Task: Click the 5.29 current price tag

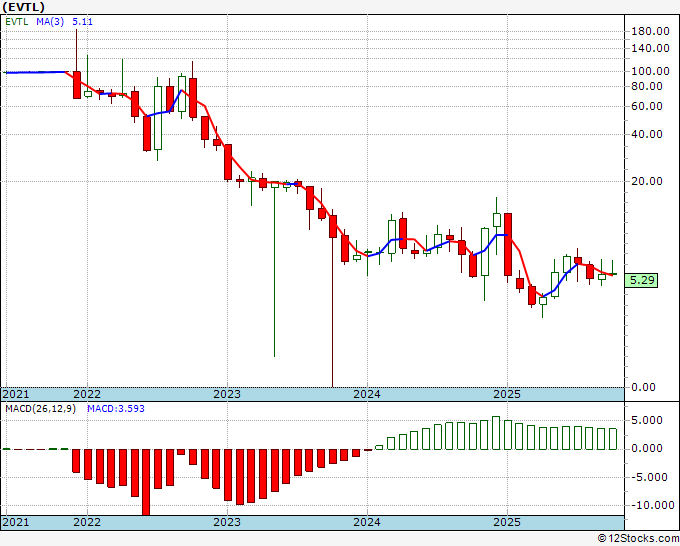Action: coord(641,280)
